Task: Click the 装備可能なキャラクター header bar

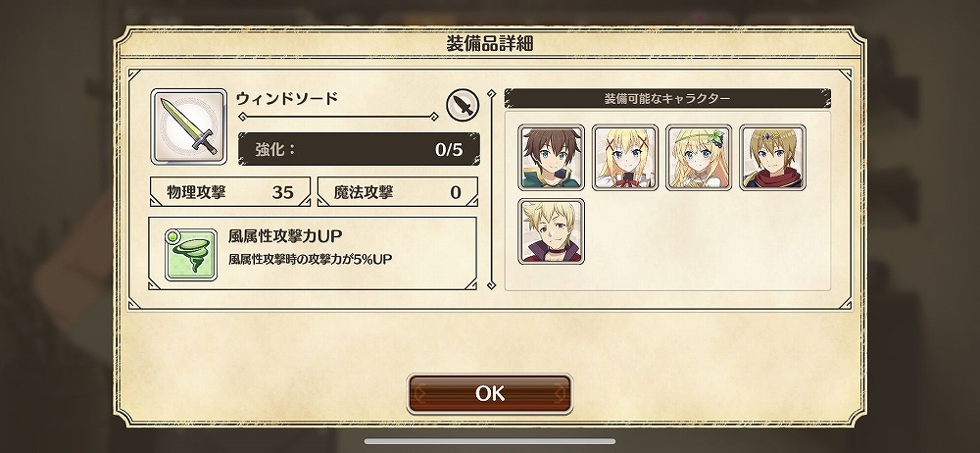Action: tap(667, 98)
